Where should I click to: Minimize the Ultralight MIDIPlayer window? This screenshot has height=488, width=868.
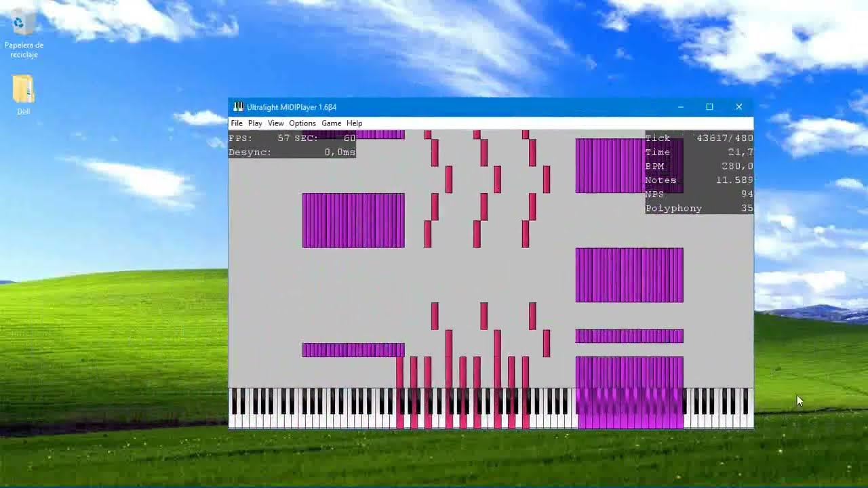click(x=680, y=107)
